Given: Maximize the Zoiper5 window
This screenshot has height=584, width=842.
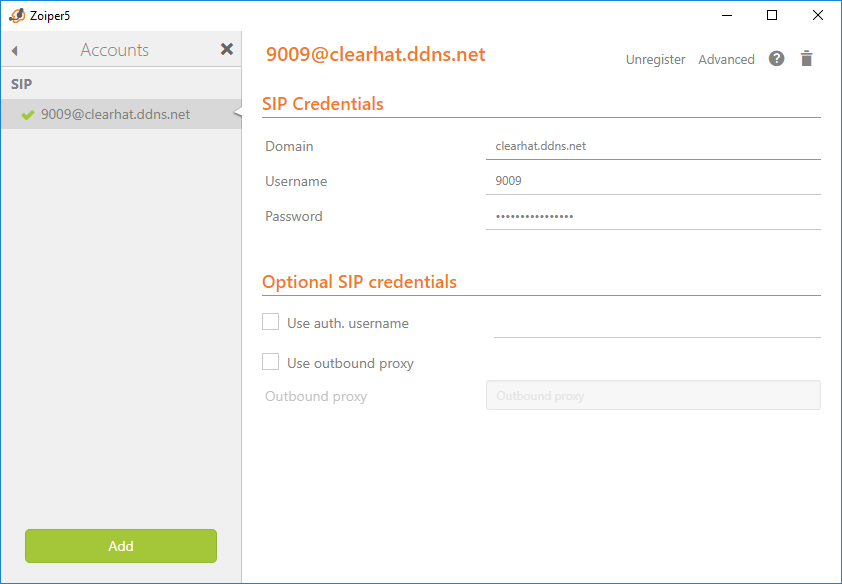Looking at the screenshot, I should 772,15.
